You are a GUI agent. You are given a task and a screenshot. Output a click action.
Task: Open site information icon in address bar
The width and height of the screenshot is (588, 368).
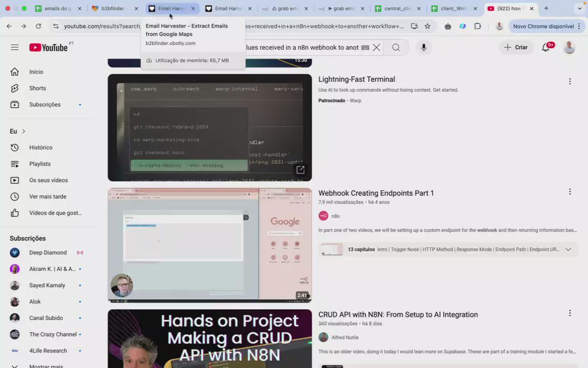point(56,26)
